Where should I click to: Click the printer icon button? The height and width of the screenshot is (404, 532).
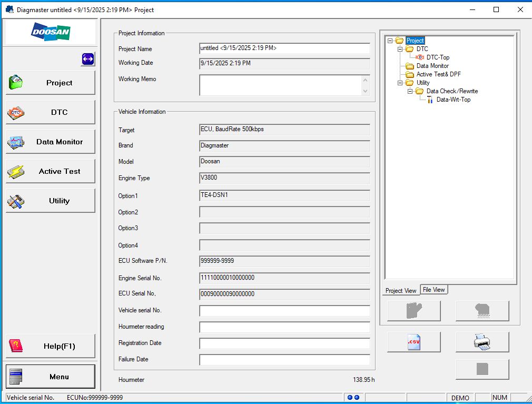(482, 342)
